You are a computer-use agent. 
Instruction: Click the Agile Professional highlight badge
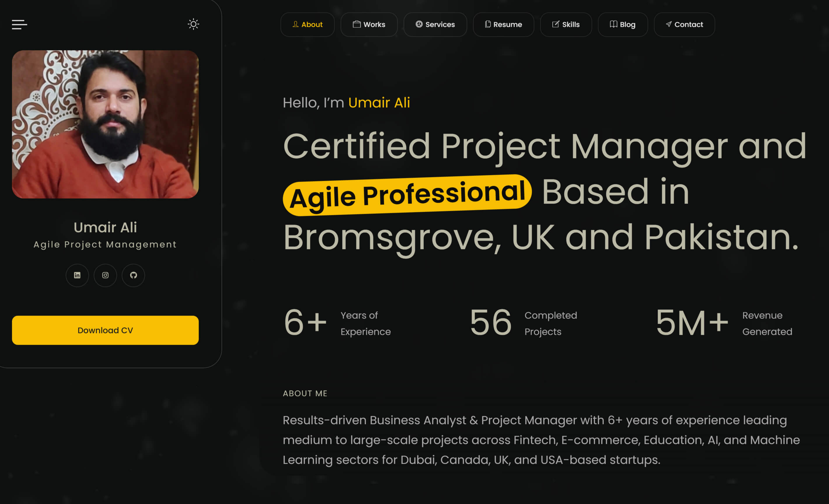[407, 195]
